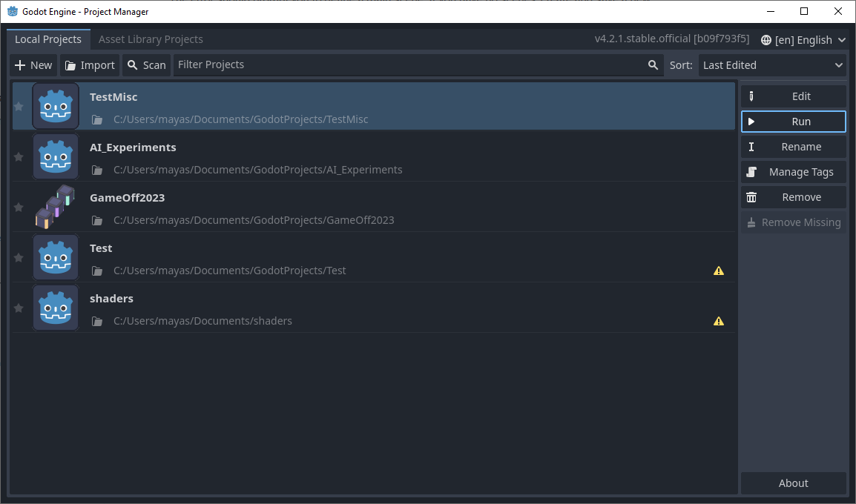Image resolution: width=856 pixels, height=504 pixels.
Task: Click warning triangle on shaders project
Action: point(719,321)
